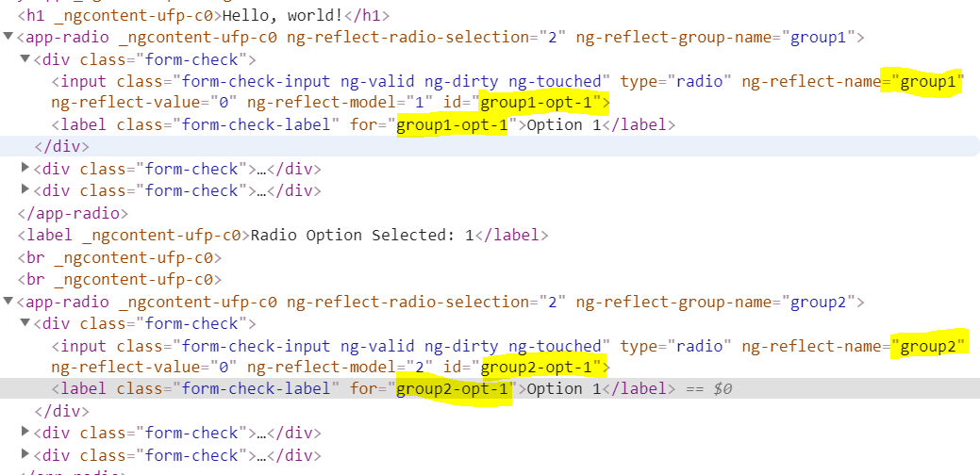Click ng-reflect-radio-selection="2" on the group2 app-radio

point(427,303)
